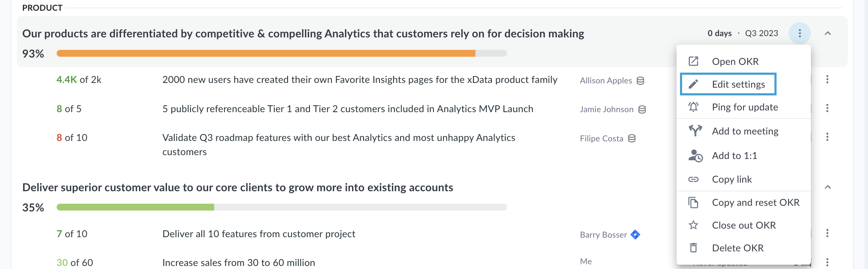Open the kebab menu for the 7 of 10 key result
Viewport: 868px width, 269px height.
click(827, 233)
